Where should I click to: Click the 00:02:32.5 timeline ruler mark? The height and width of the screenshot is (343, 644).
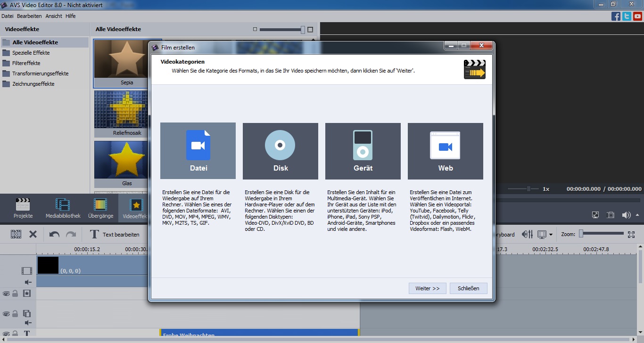(545, 249)
